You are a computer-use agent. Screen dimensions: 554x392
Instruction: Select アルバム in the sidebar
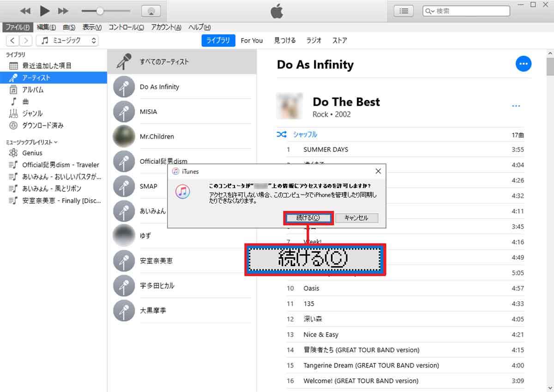pos(54,90)
